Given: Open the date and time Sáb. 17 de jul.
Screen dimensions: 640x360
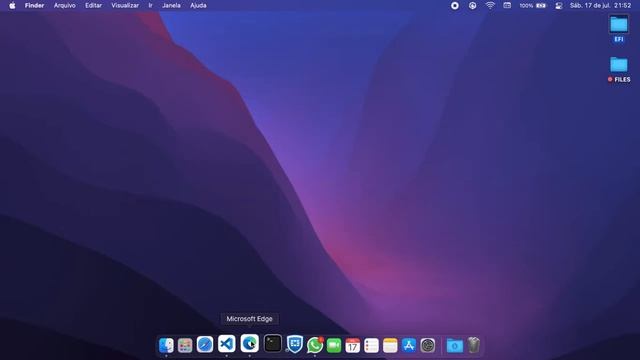Looking at the screenshot, I should tap(600, 6).
